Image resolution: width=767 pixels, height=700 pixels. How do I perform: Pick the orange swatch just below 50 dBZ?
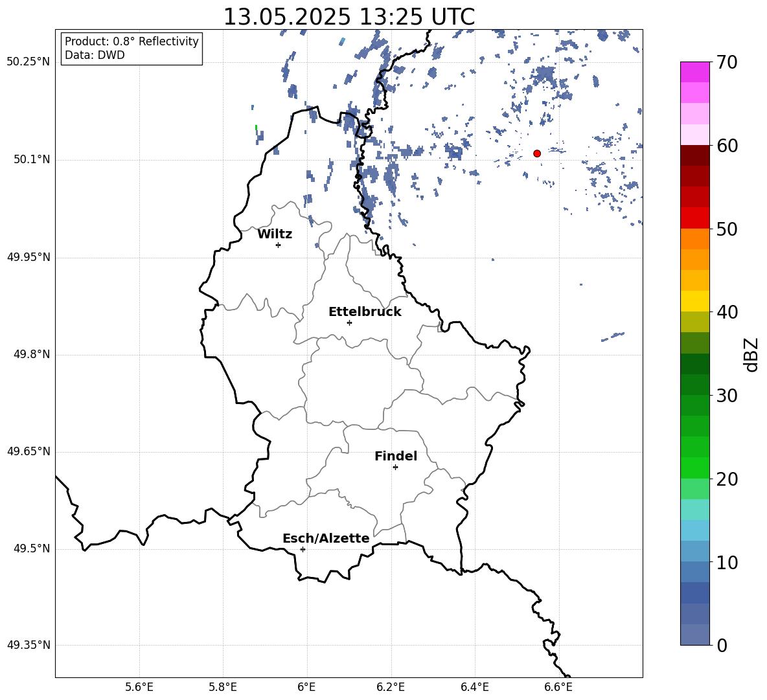tap(695, 239)
